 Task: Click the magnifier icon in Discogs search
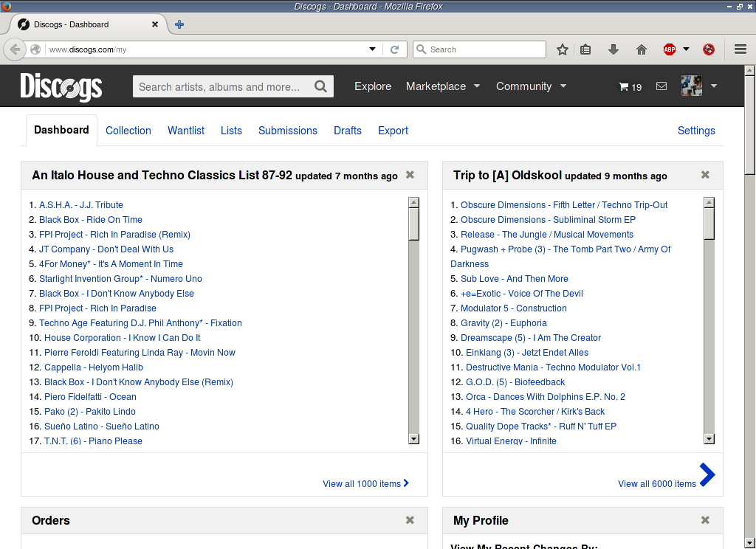point(320,86)
